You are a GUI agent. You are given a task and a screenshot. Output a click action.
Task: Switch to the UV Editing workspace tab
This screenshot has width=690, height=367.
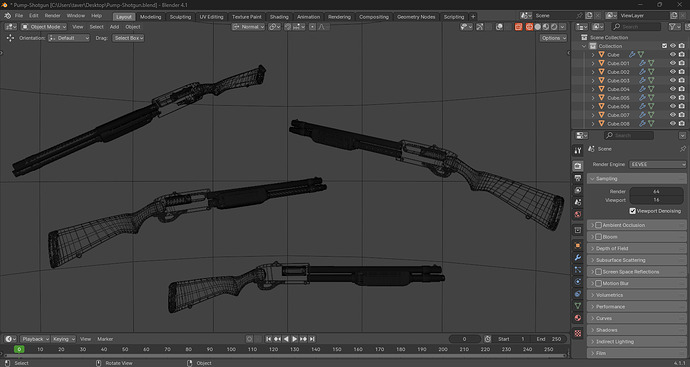(x=211, y=17)
